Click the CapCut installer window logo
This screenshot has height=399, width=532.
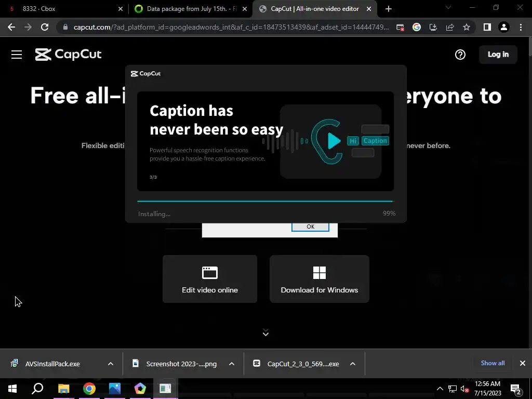146,74
